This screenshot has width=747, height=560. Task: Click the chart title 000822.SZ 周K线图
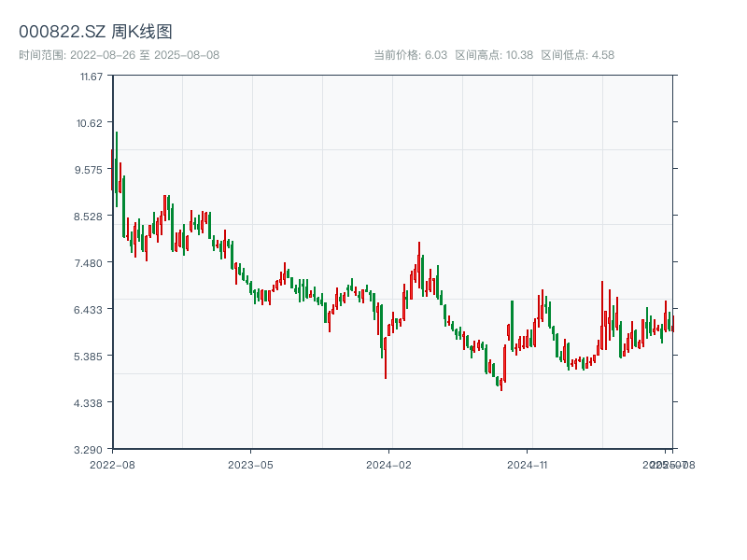[95, 33]
